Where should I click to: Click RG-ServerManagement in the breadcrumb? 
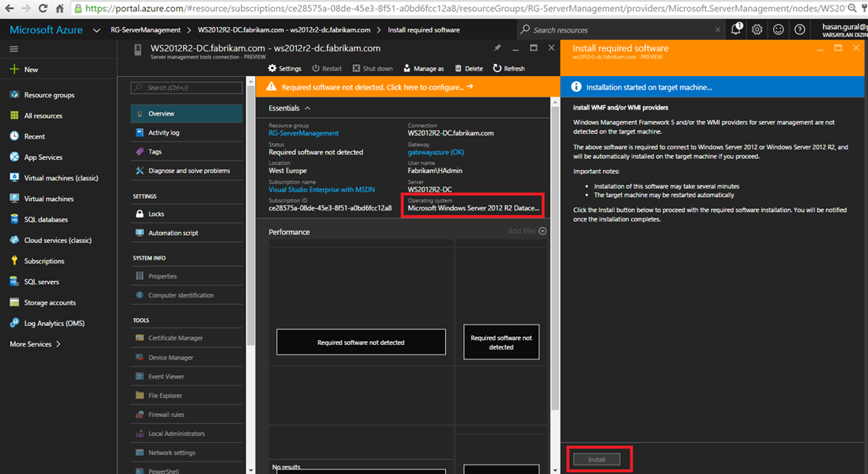point(146,30)
